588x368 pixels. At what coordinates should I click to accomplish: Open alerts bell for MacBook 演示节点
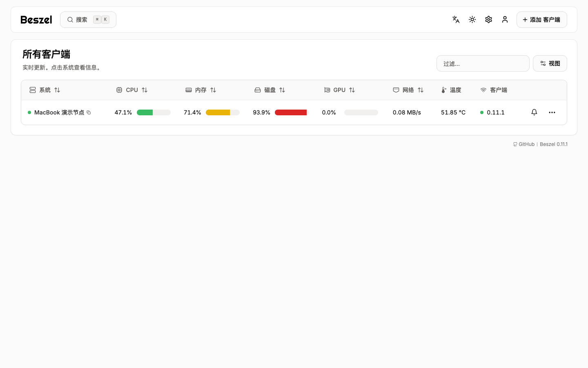coord(534,112)
